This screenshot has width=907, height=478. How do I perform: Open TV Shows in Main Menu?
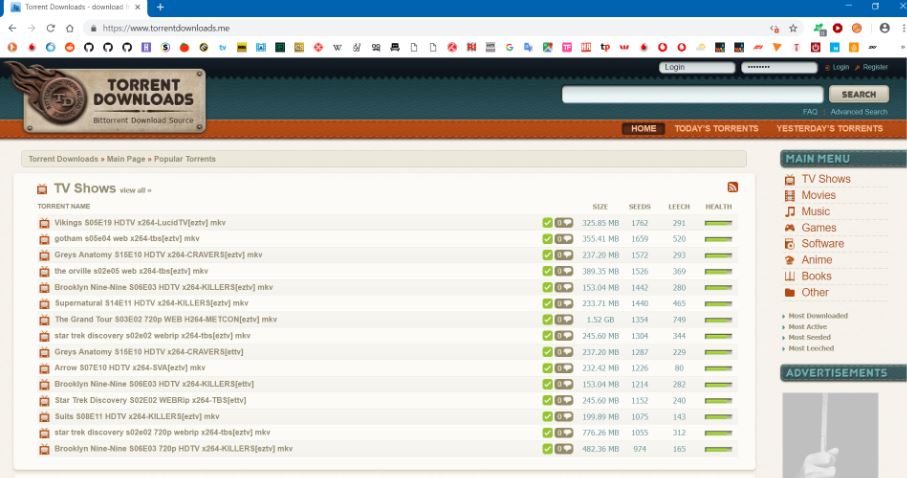[825, 179]
